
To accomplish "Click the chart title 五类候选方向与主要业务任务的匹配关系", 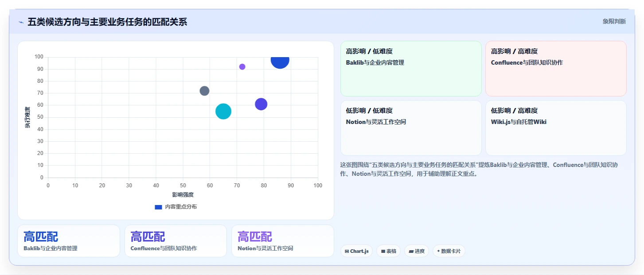I will (107, 22).
